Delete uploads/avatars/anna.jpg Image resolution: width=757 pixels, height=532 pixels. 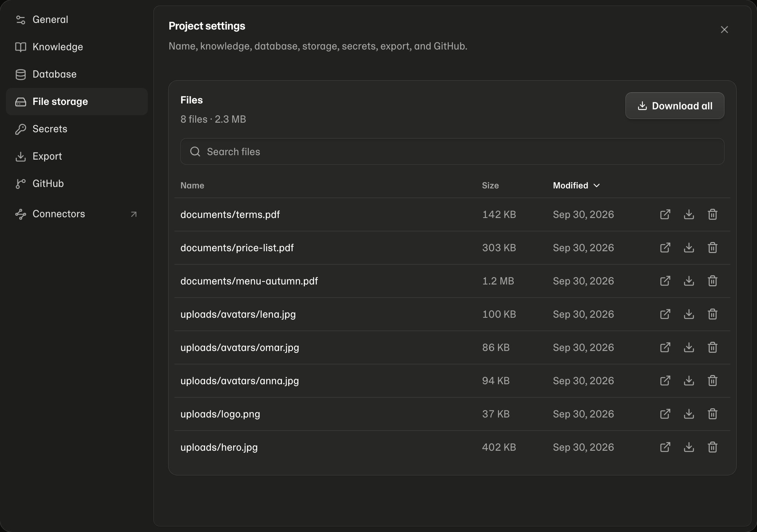pos(712,381)
